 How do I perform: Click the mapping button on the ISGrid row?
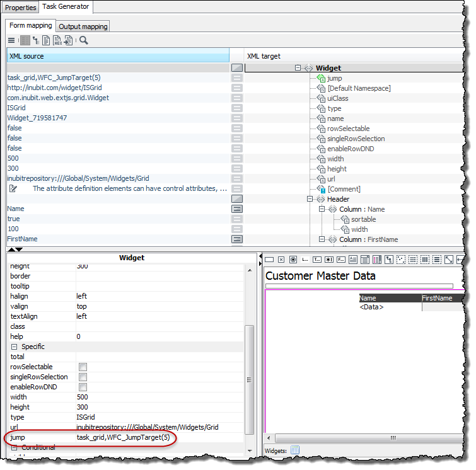[x=237, y=108]
